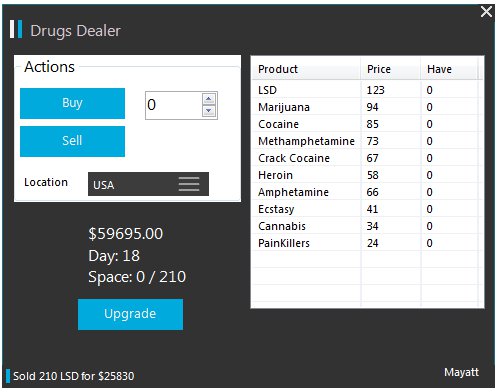Sort by the Have column header
Viewport: 497px width, 392px height.
pos(449,69)
